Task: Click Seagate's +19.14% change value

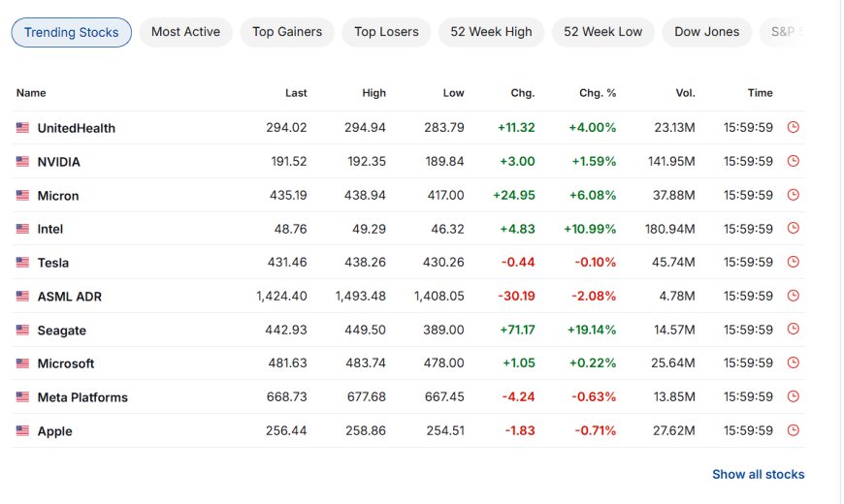Action: 592,330
